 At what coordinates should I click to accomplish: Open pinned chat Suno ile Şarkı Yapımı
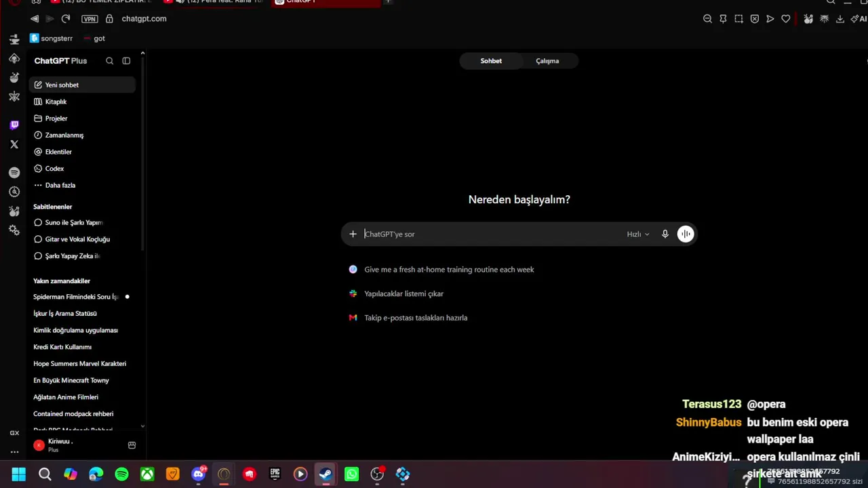pyautogui.click(x=83, y=222)
